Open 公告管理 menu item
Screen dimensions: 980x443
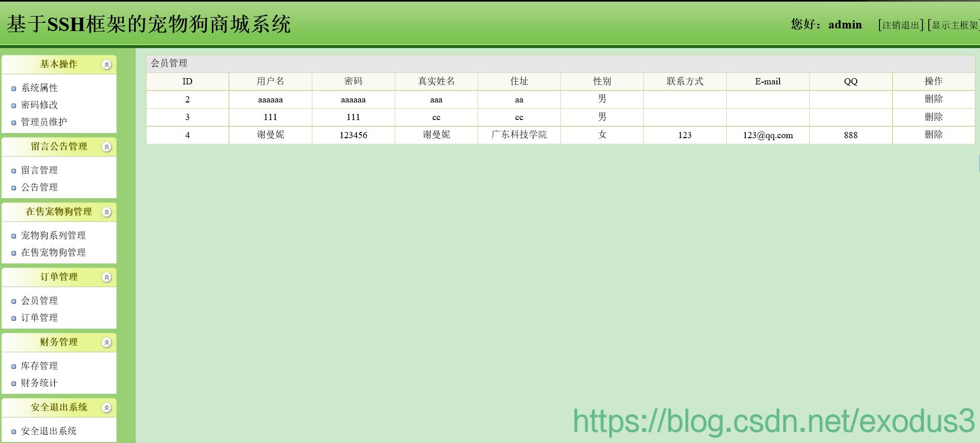(x=39, y=187)
